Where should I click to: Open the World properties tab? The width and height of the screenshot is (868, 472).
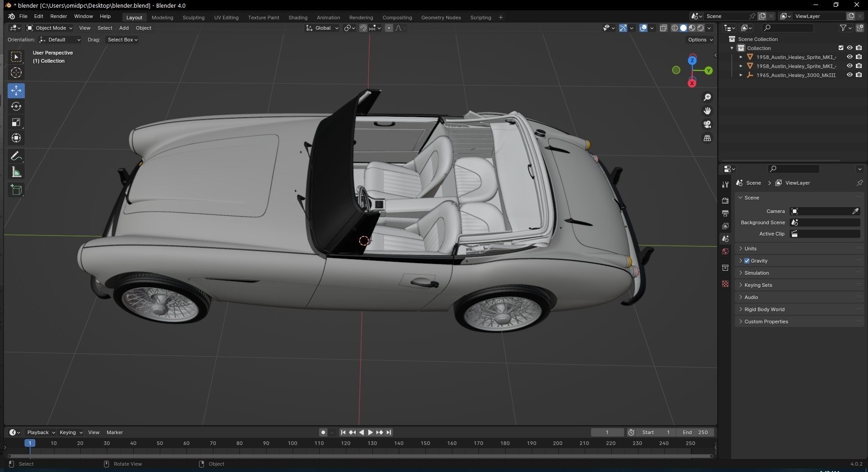(725, 251)
